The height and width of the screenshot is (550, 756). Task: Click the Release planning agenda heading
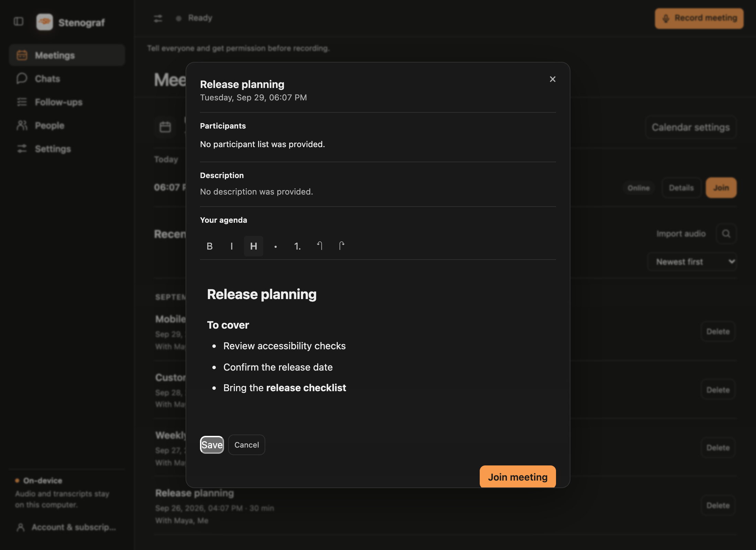[262, 295]
